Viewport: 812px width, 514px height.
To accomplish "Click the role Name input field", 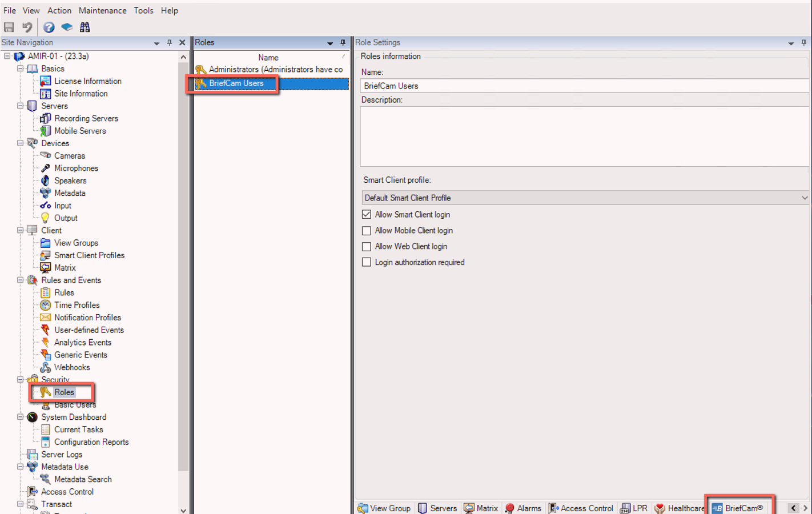I will 585,86.
